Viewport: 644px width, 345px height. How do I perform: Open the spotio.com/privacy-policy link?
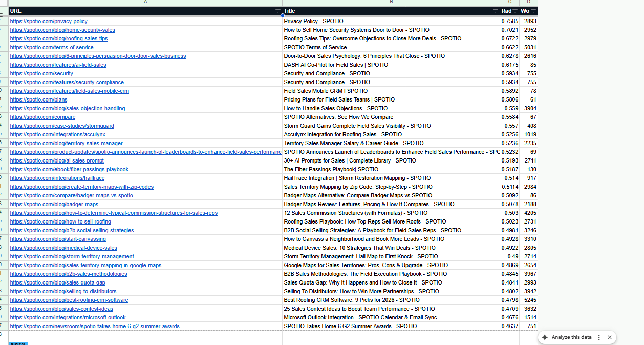coord(49,21)
